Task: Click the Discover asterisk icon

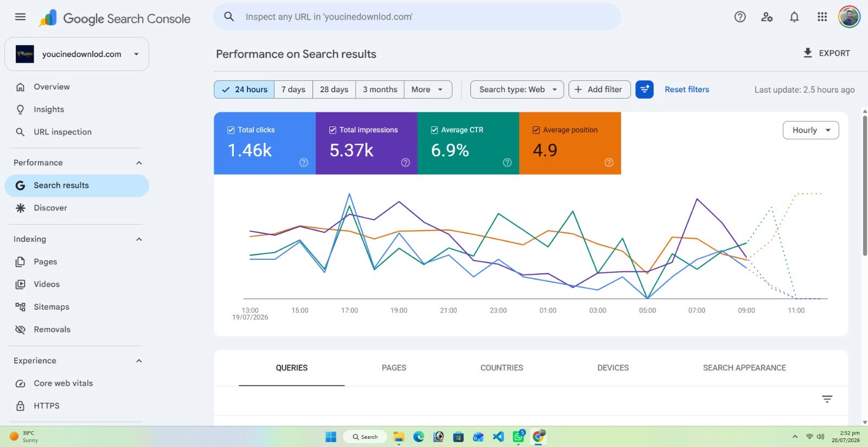Action: pos(21,208)
